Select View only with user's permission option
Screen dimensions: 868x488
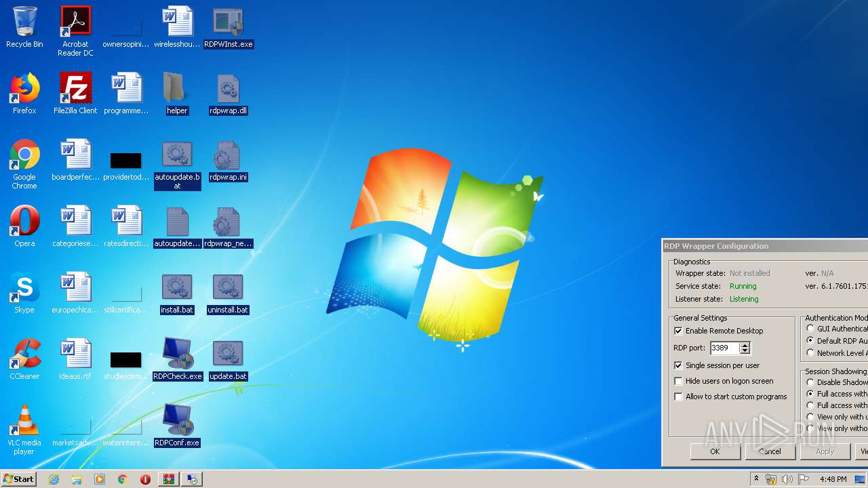tap(810, 417)
